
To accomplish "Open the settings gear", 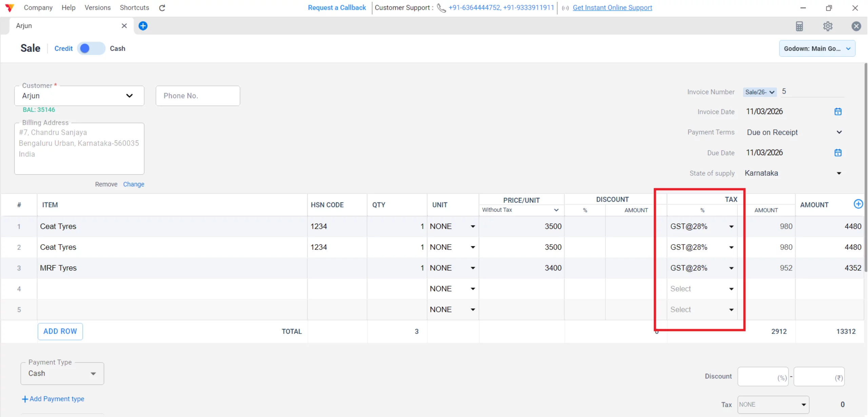I will click(x=828, y=26).
